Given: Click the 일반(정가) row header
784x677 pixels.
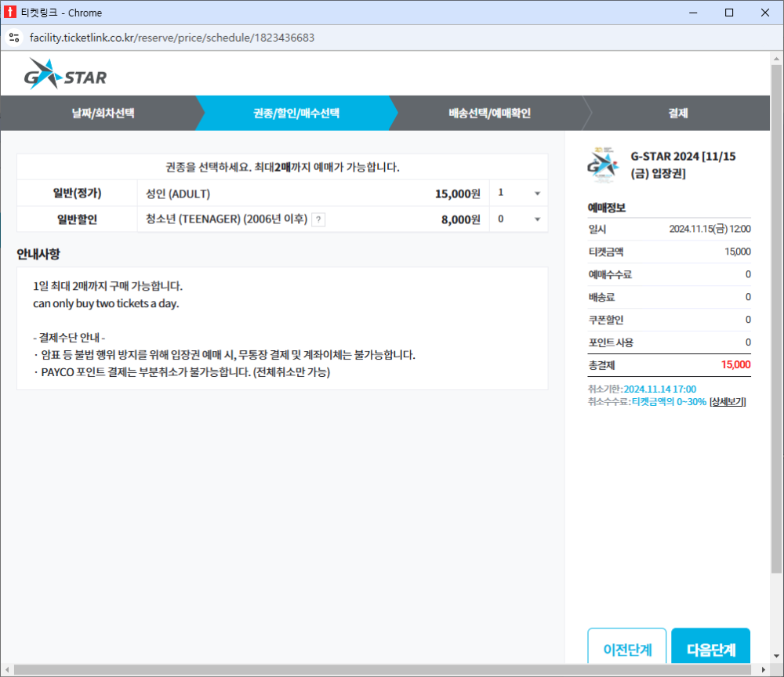Looking at the screenshot, I should point(77,193).
